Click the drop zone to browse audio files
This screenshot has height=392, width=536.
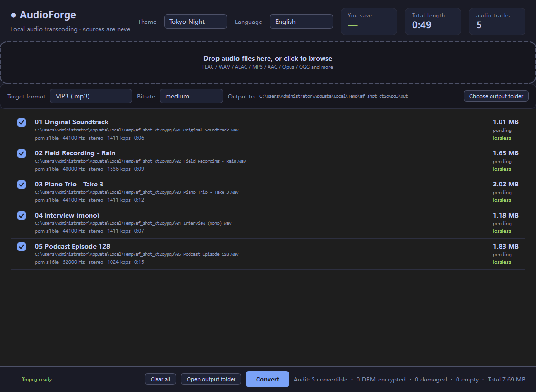point(268,62)
